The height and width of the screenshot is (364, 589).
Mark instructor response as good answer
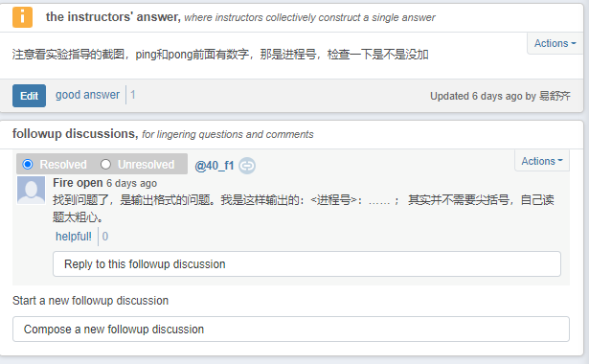[87, 95]
